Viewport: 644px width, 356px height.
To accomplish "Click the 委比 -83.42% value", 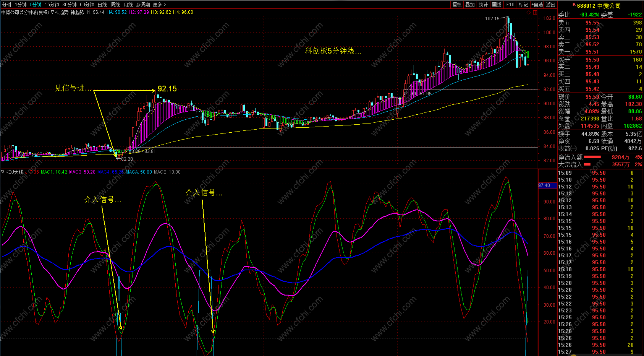I will click(589, 15).
